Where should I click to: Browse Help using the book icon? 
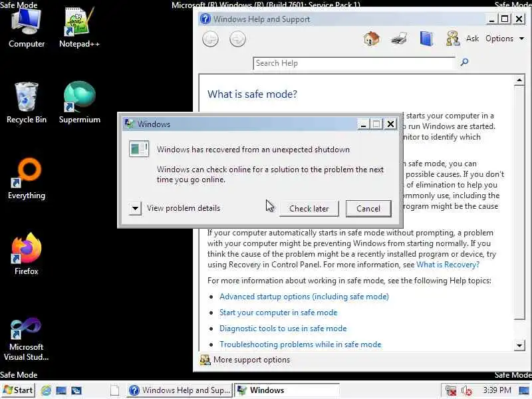pyautogui.click(x=426, y=39)
